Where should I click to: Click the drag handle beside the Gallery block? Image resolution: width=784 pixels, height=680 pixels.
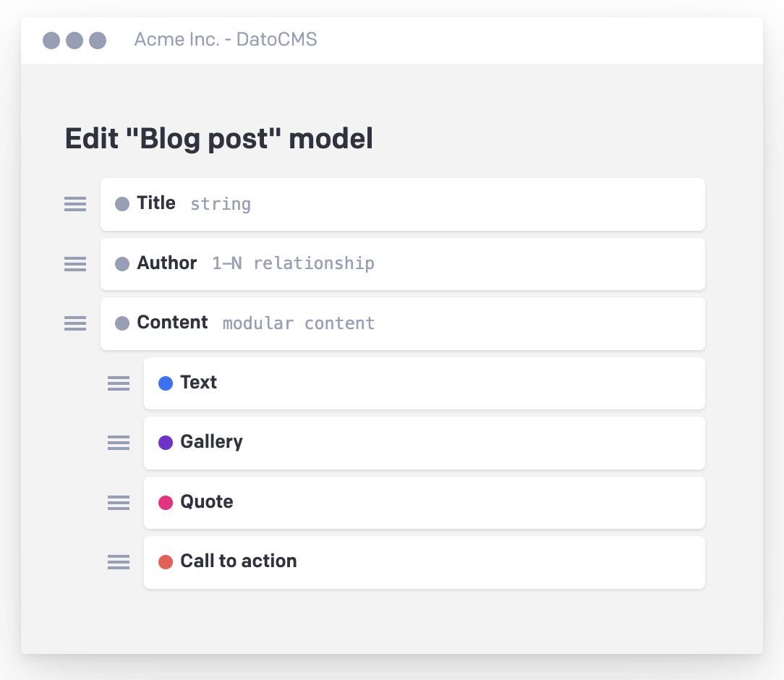(x=119, y=443)
